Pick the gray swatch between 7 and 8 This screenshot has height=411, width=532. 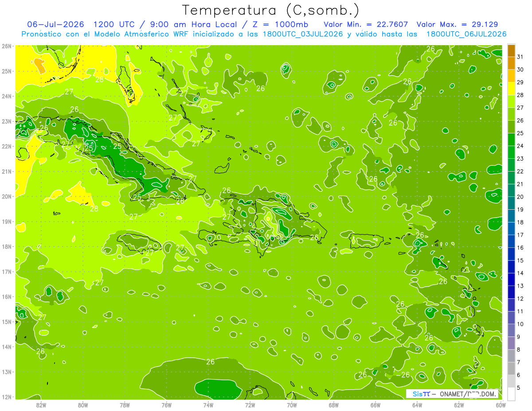(511, 356)
